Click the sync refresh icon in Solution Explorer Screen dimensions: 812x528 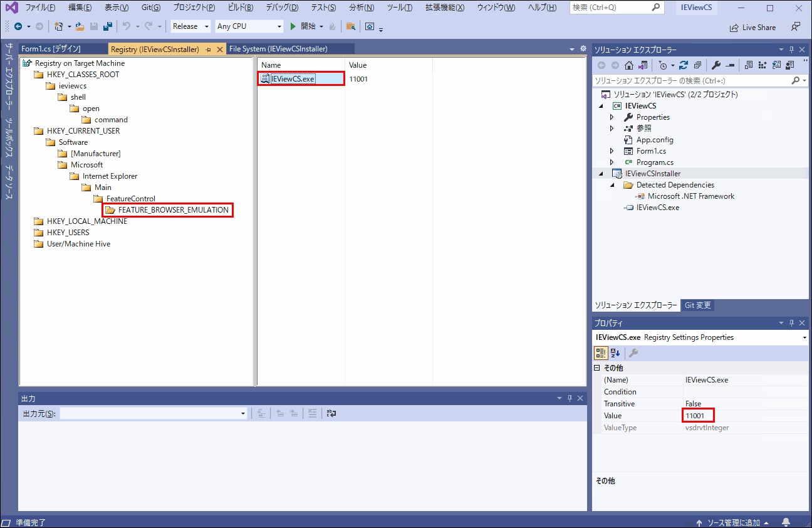click(684, 65)
